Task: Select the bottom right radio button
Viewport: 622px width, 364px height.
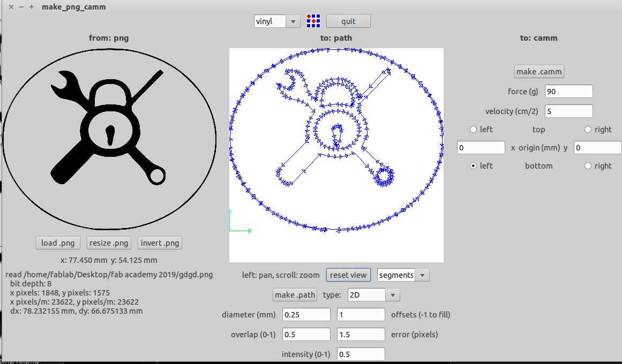Action: click(x=588, y=166)
